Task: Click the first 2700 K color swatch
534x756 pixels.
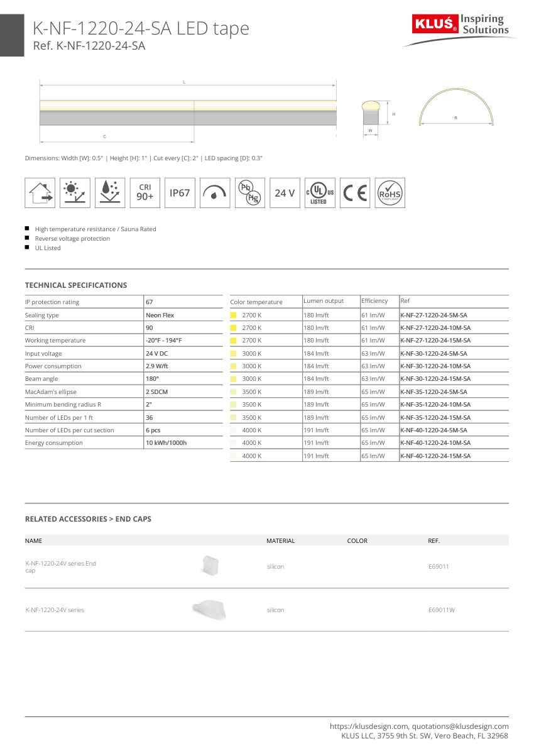Action: [233, 315]
